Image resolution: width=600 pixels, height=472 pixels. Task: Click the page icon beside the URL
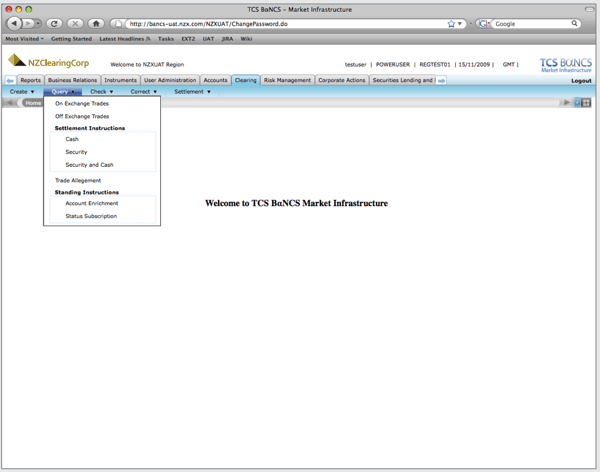coord(118,24)
